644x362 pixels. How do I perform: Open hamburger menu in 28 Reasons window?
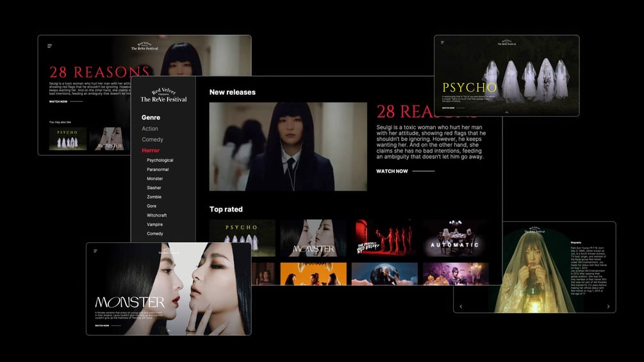coord(50,46)
